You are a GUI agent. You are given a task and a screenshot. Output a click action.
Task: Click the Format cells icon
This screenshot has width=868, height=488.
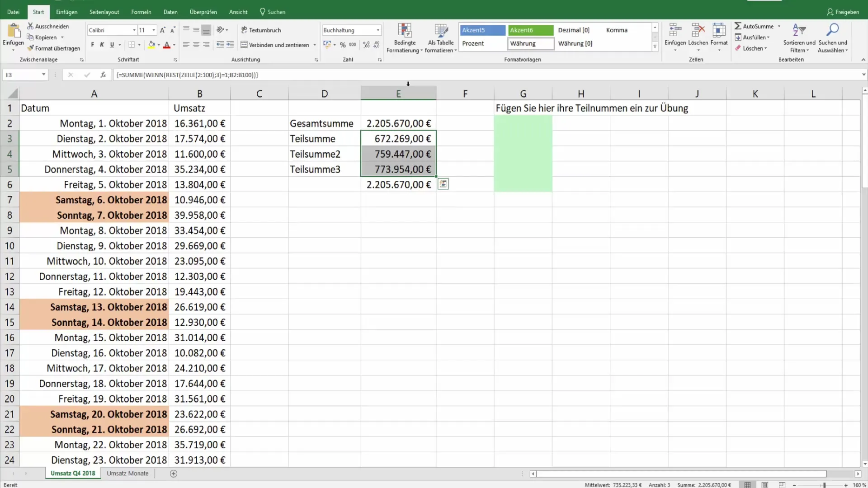719,31
